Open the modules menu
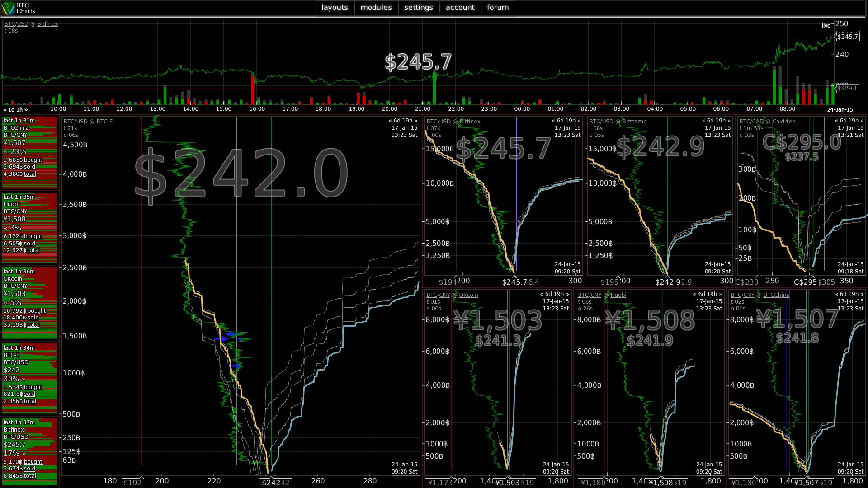This screenshot has width=868, height=488. click(376, 8)
